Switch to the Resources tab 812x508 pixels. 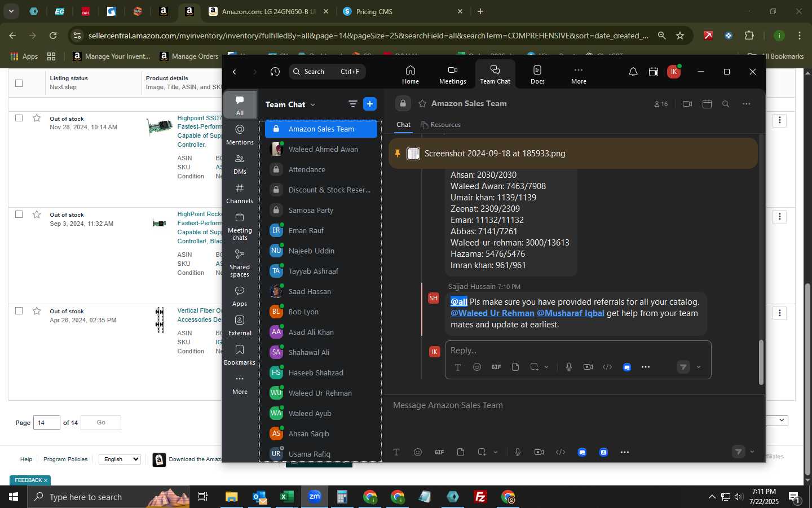pos(440,125)
